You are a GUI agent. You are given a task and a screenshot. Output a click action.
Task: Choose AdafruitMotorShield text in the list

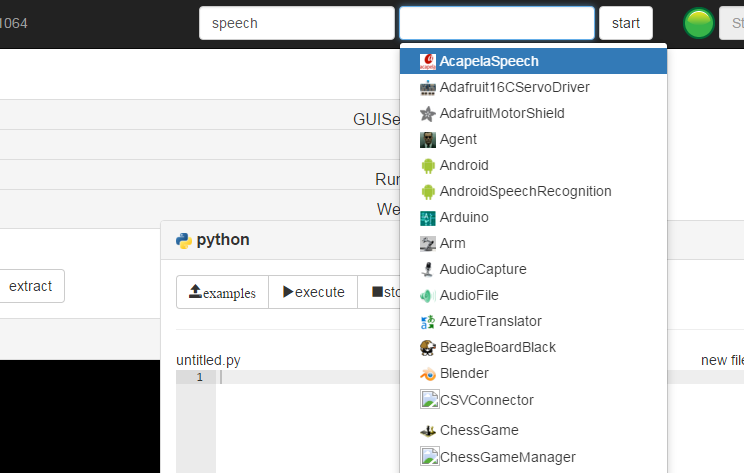[502, 113]
